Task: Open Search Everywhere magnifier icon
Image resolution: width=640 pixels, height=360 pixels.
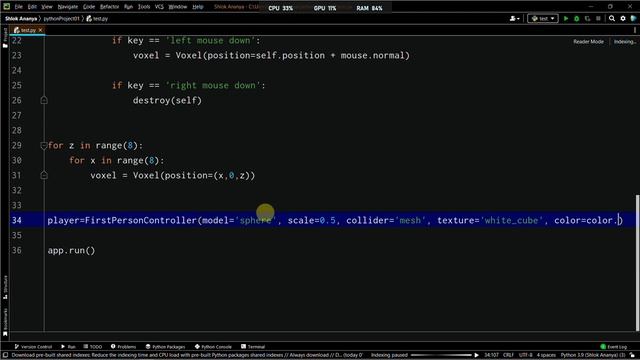Action: pyautogui.click(x=612, y=18)
